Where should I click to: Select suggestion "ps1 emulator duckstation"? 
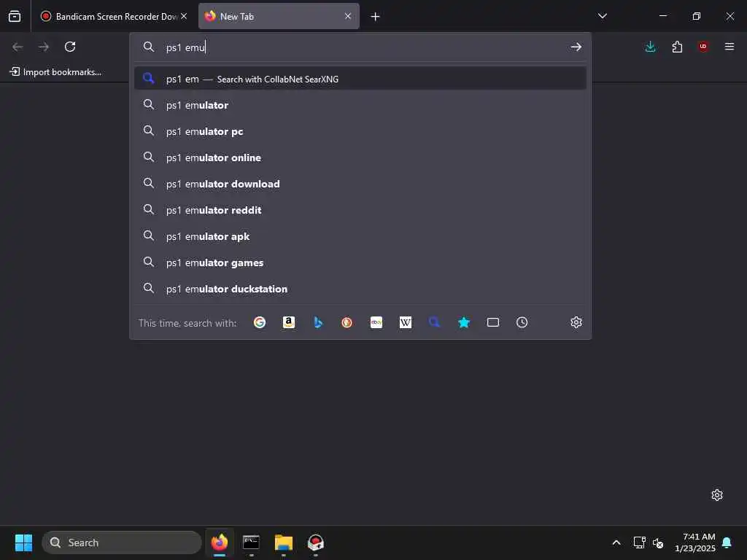coord(360,289)
